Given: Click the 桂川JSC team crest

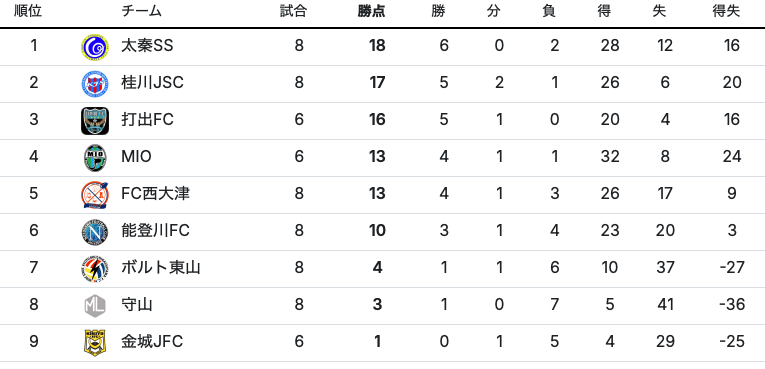Looking at the screenshot, I should click(x=95, y=84).
